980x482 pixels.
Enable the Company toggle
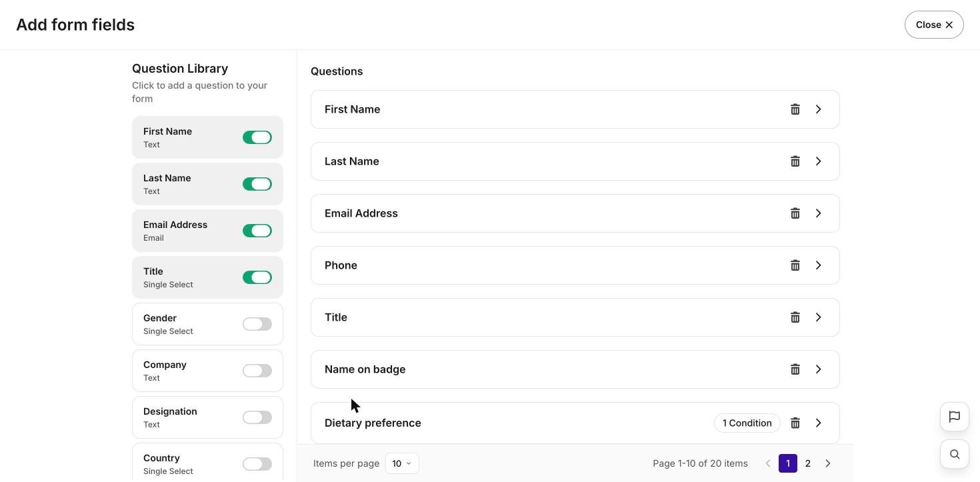pyautogui.click(x=257, y=371)
